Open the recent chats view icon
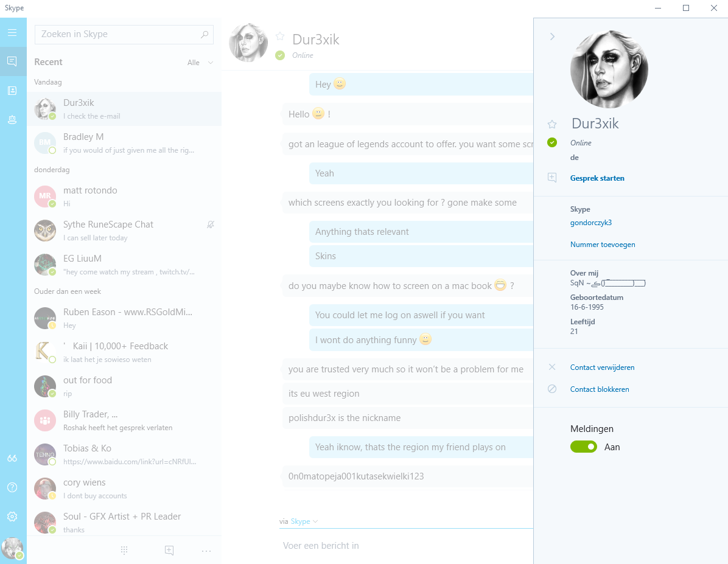728x564 pixels. [x=13, y=61]
